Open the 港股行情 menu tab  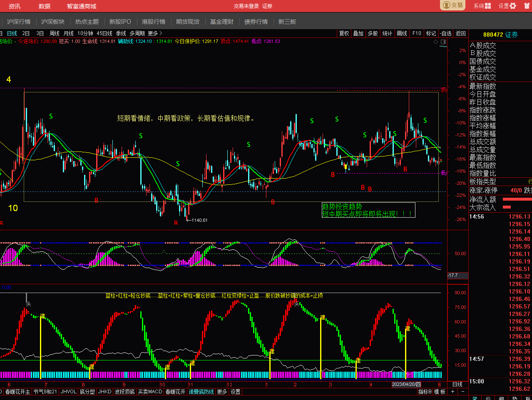[x=154, y=22]
